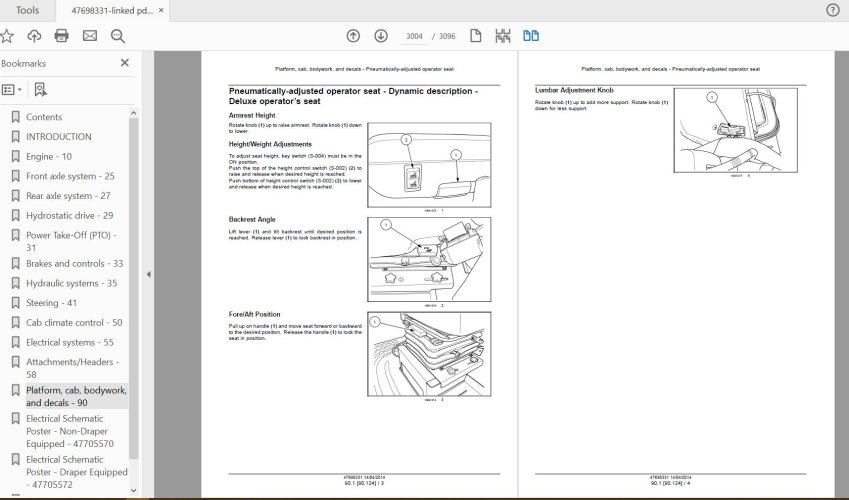The image size is (849, 500).
Task: Go to Engine - 10 bookmark
Action: (49, 157)
